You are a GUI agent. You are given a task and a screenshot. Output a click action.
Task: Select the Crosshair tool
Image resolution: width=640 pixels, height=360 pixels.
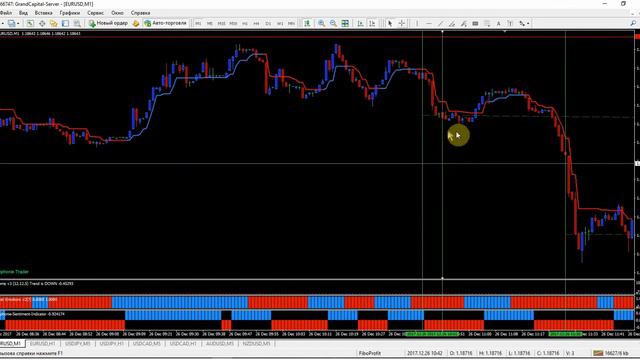point(401,24)
